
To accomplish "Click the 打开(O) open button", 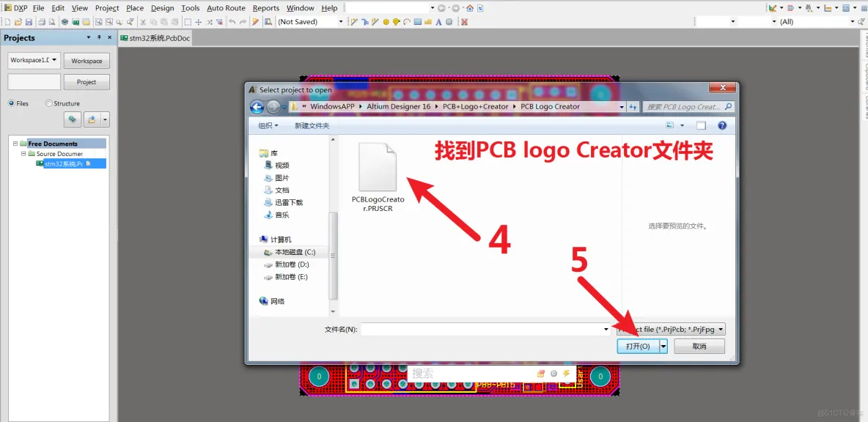I will pos(638,347).
